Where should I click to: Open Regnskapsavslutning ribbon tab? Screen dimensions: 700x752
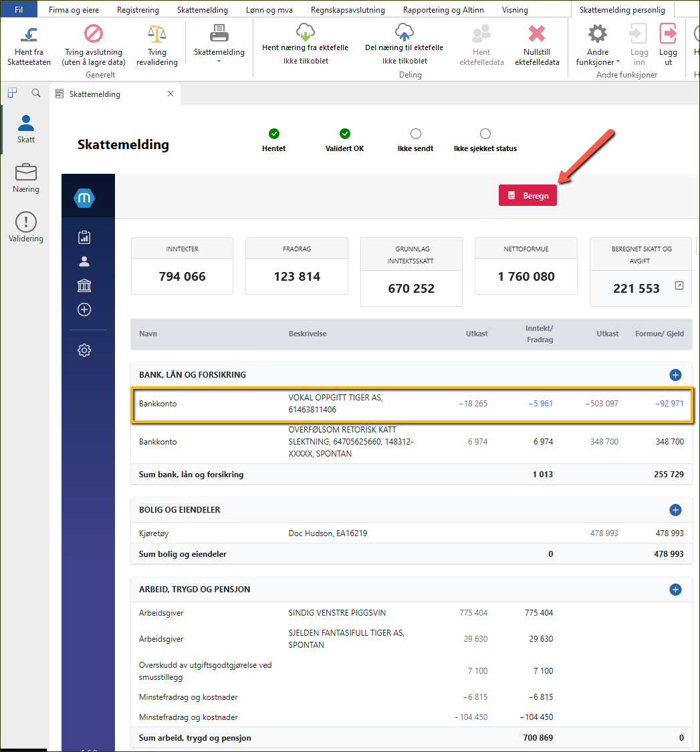(x=348, y=9)
